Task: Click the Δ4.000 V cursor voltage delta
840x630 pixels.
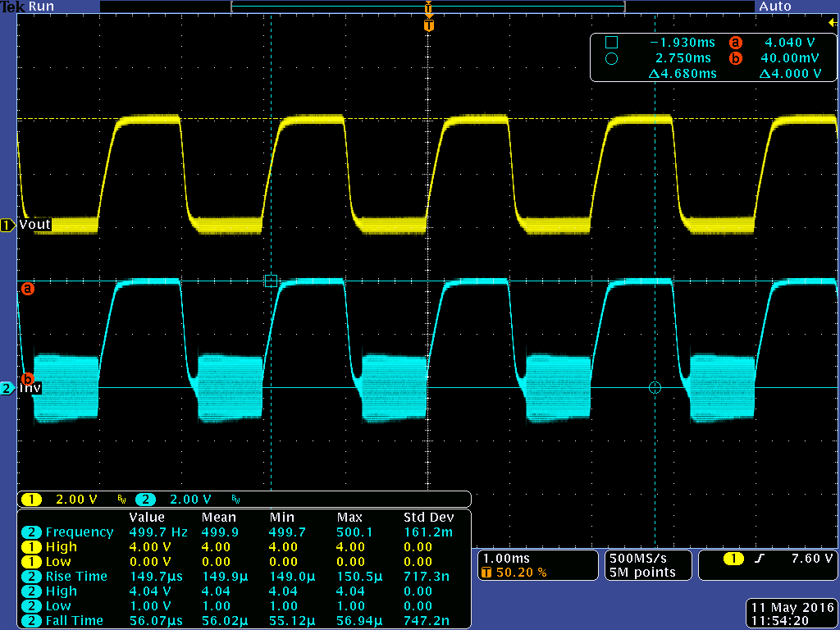Action: click(x=790, y=74)
